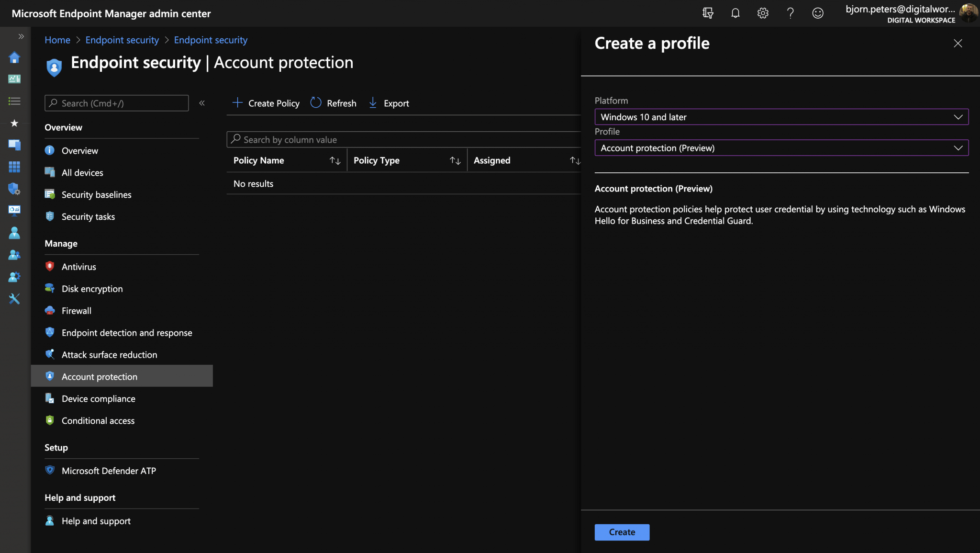Select Antivirus under Manage
980x553 pixels.
point(79,266)
